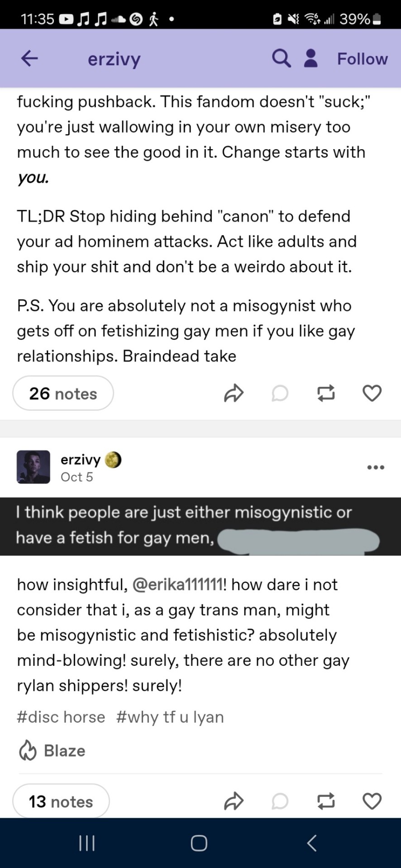Reply to the 26-notes post
The image size is (401, 868).
(x=280, y=393)
